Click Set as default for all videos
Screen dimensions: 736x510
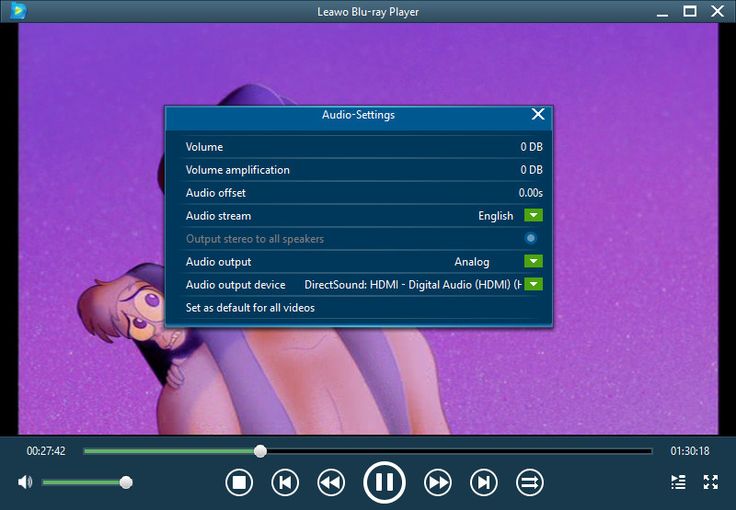(x=250, y=308)
